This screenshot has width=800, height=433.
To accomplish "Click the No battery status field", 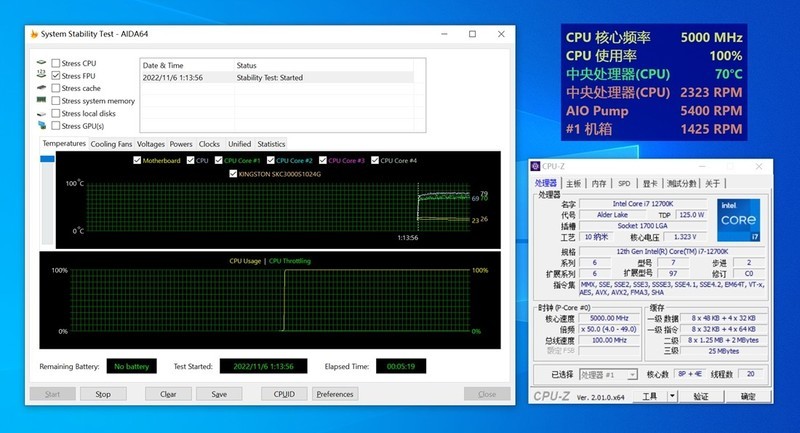I will coord(131,366).
